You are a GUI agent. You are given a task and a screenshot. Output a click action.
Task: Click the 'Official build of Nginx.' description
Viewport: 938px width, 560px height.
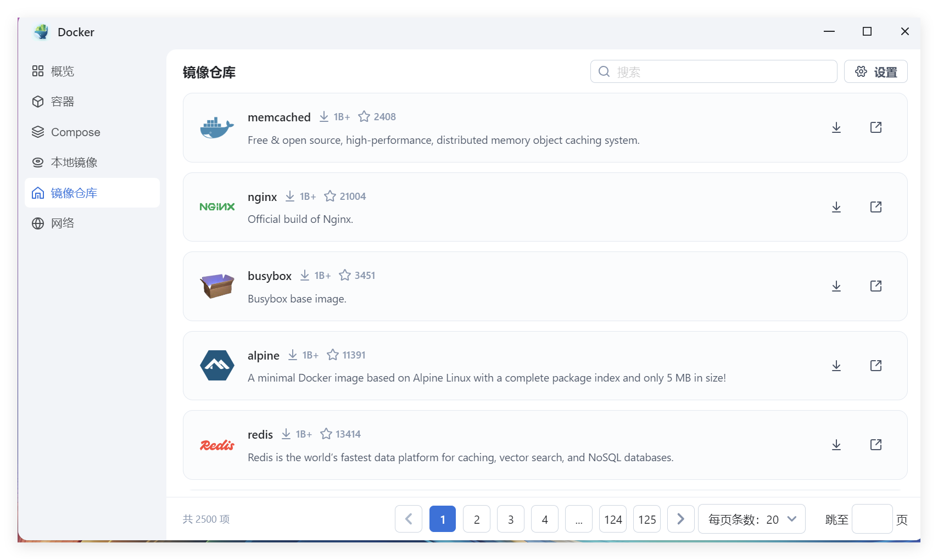pyautogui.click(x=300, y=219)
